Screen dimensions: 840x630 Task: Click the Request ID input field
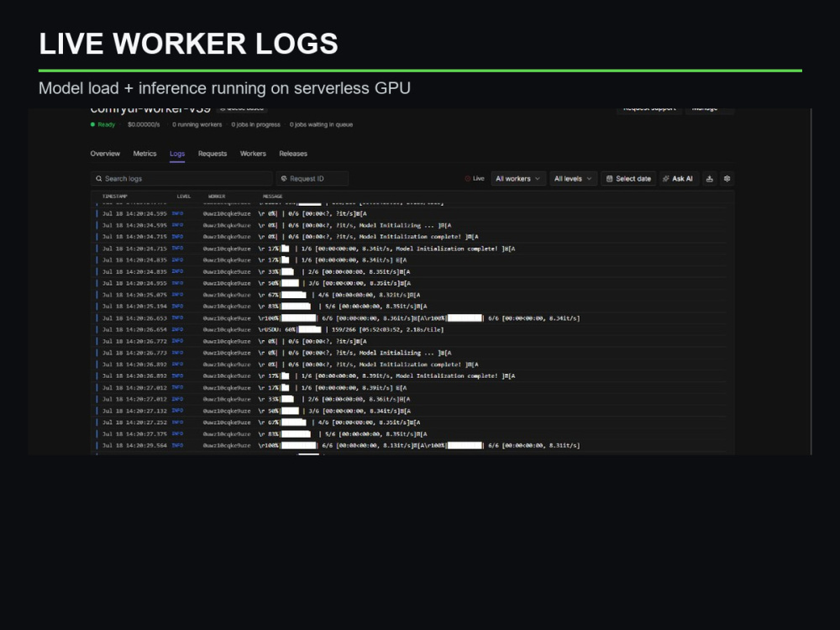click(312, 179)
